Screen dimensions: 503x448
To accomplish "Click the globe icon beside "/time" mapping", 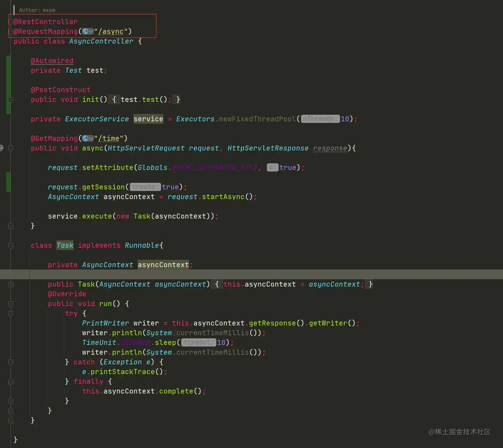I will 86,138.
